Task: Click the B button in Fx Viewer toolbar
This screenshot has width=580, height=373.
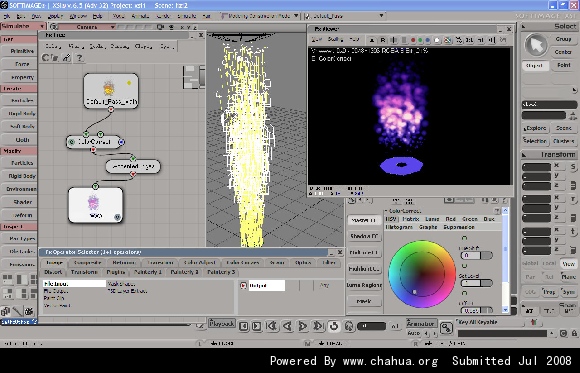Action: (x=383, y=40)
